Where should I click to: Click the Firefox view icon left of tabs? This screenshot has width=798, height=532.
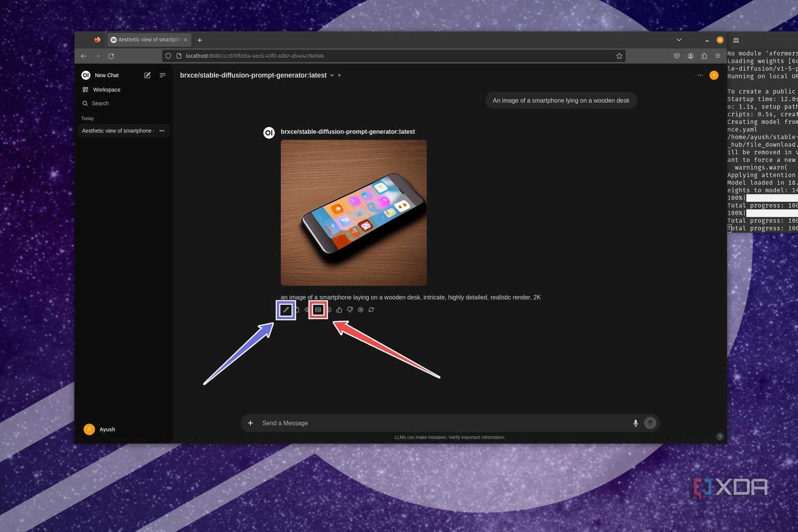[x=97, y=40]
